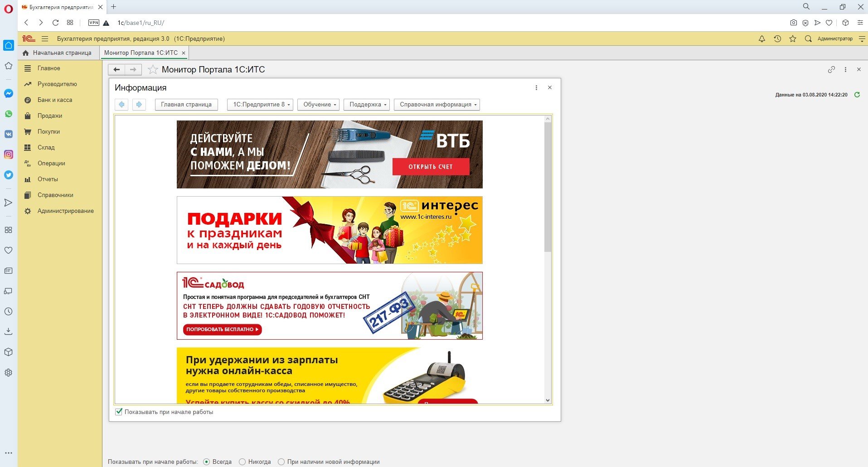Select При наличии новой информации option
868x467 pixels.
click(281, 462)
